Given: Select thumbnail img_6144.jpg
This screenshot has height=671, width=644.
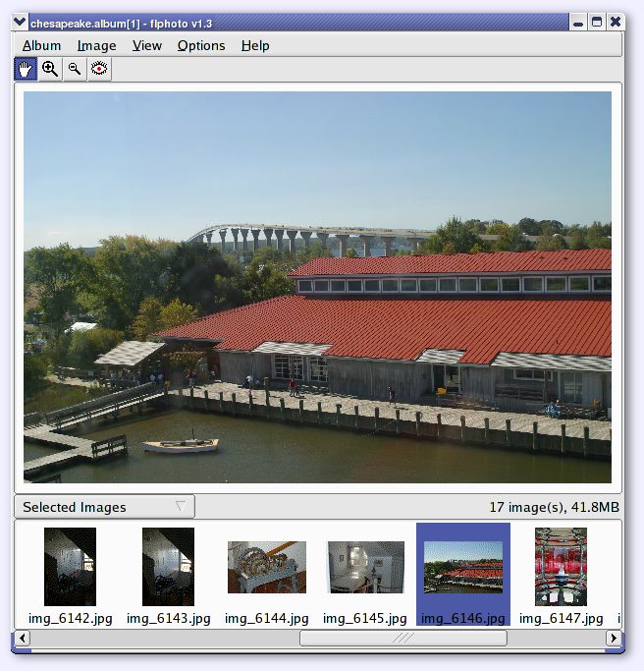Looking at the screenshot, I should (266, 575).
